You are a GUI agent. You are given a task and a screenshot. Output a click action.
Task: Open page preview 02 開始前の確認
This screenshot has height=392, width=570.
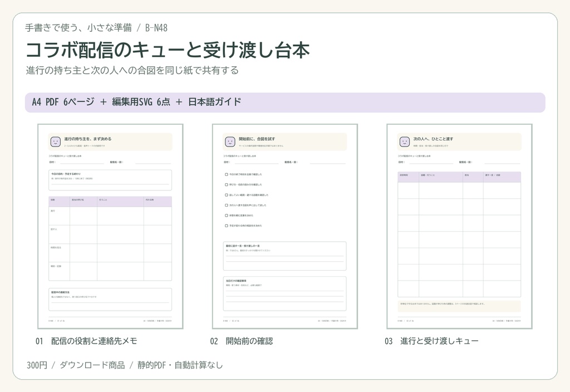pos(285,226)
